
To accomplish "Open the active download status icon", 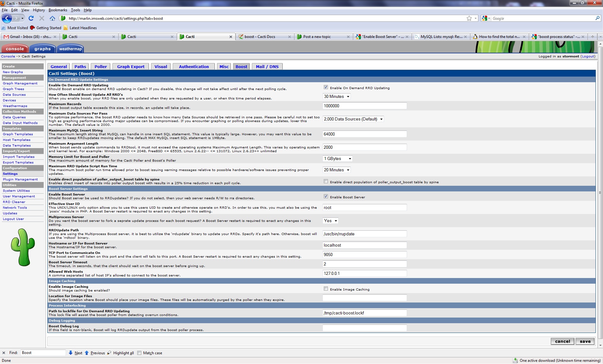I will (x=515, y=360).
